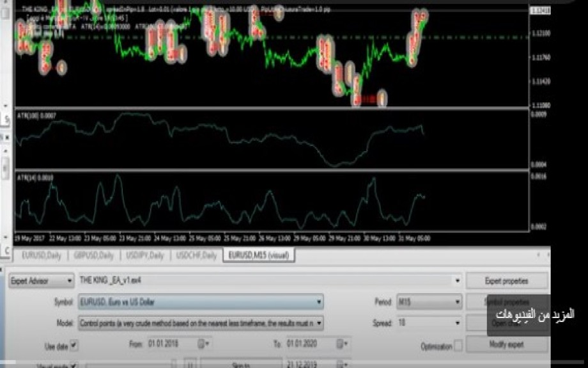Expand the THE KING_EA_v1.ex4 expert file list
Screen dimensions: 588x368
coord(456,281)
